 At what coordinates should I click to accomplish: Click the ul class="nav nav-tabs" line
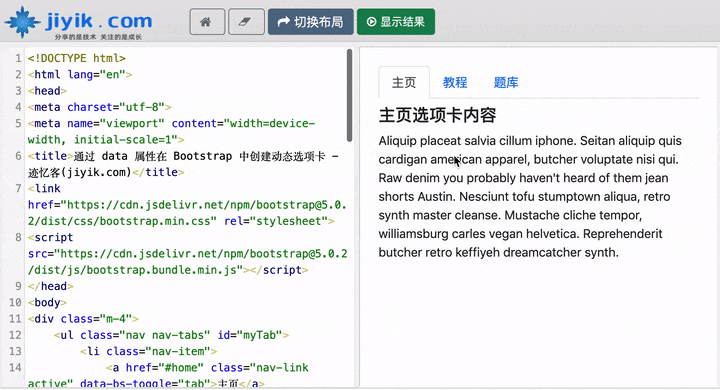(171, 335)
